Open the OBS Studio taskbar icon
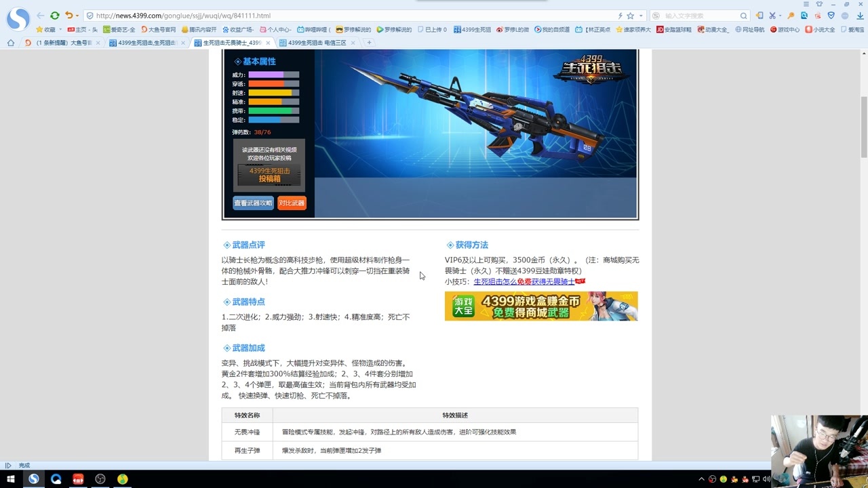The height and width of the screenshot is (488, 868). 100,479
